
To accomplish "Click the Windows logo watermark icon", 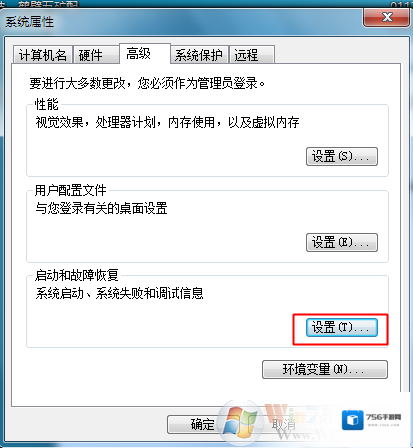I will coord(241,422).
